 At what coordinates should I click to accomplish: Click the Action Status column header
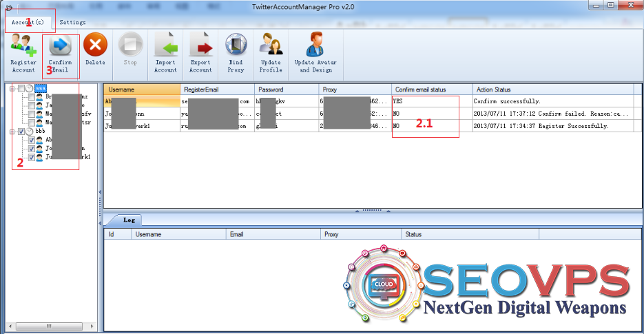553,90
